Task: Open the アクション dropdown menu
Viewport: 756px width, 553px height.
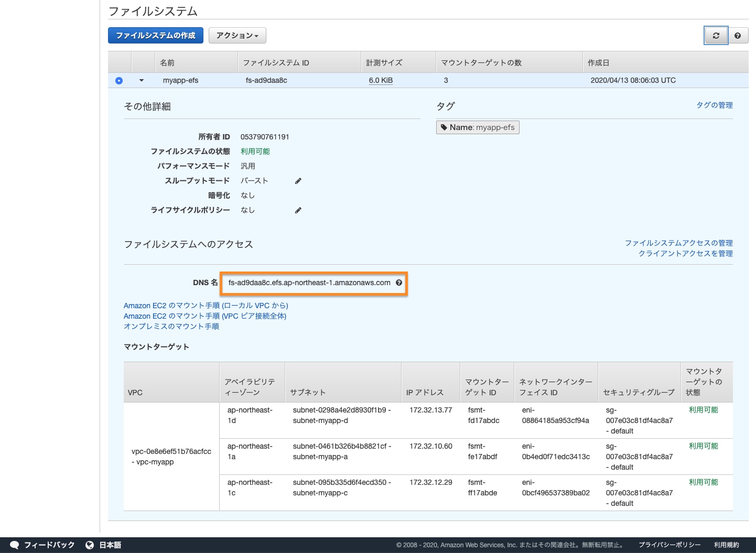Action: pyautogui.click(x=237, y=36)
